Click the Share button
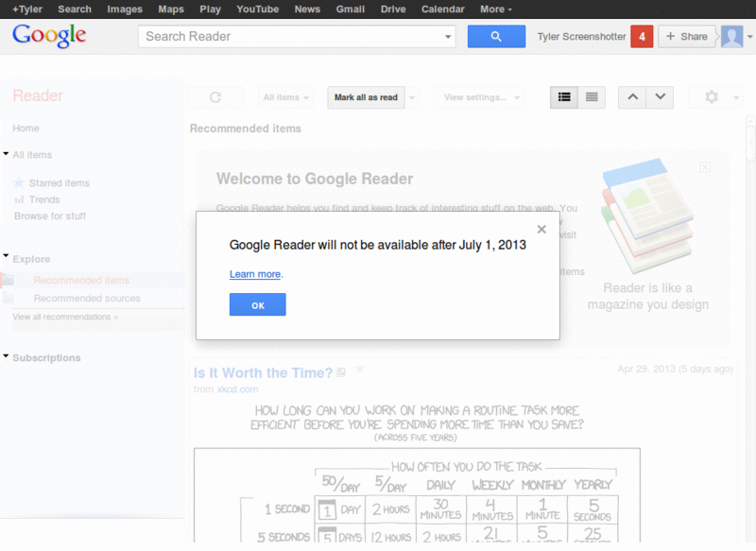The width and height of the screenshot is (756, 551). [687, 37]
